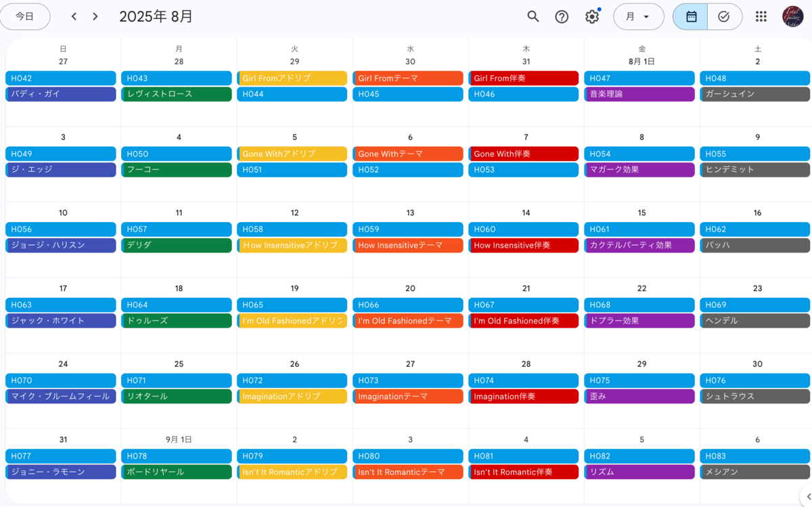Open the Google apps grid

coord(761,17)
